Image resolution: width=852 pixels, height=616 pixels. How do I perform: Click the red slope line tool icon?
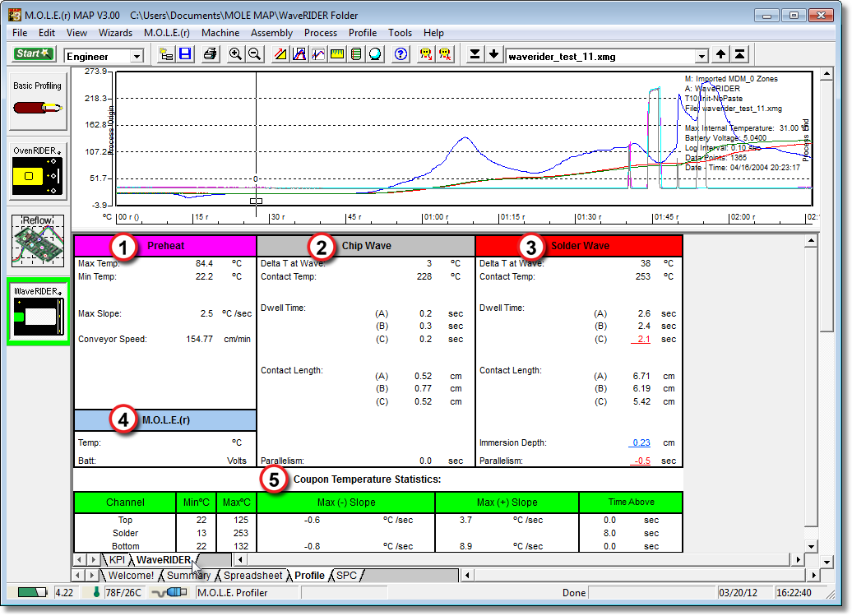tap(280, 54)
